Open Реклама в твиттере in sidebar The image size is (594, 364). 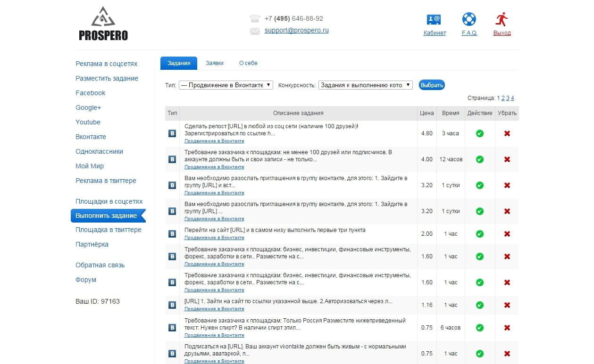click(x=106, y=181)
